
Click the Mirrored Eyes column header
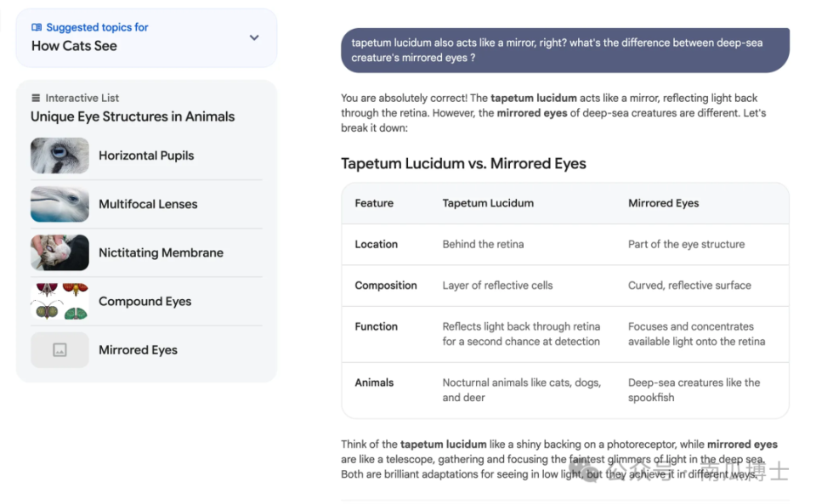[x=663, y=203]
